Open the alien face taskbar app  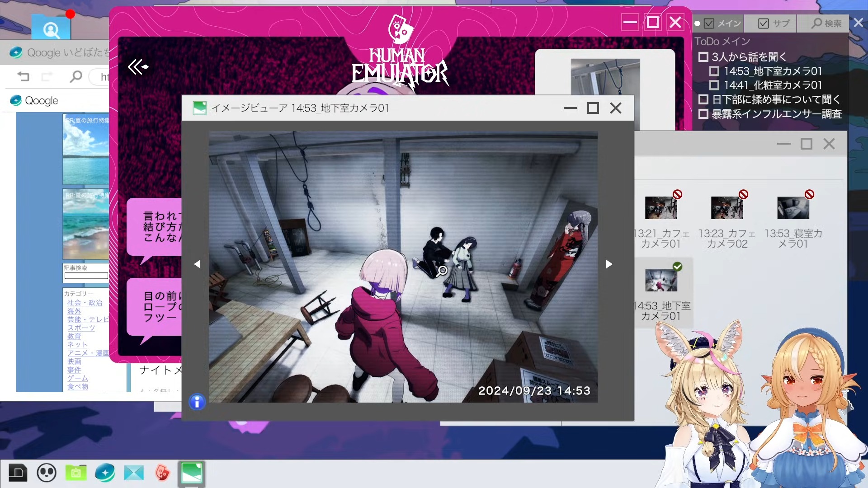coord(47,473)
